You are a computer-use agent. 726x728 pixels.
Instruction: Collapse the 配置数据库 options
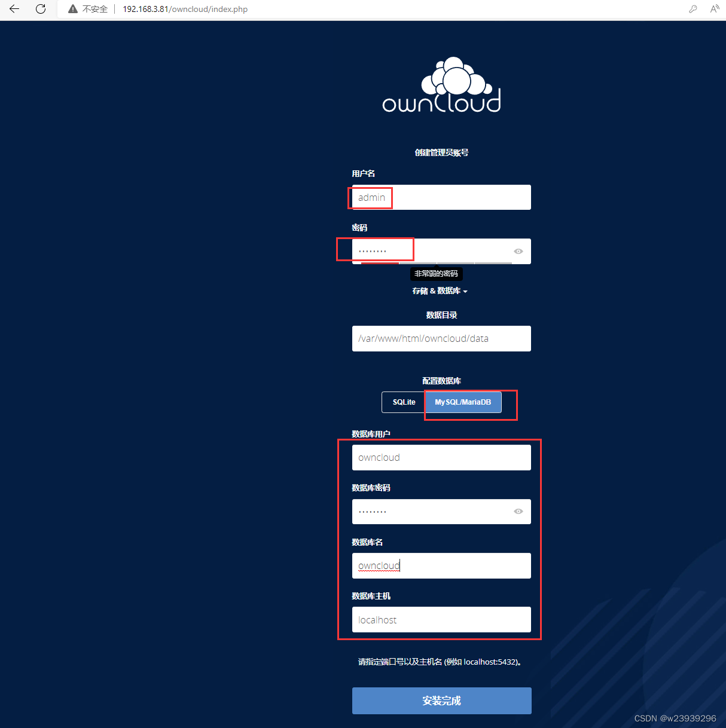pos(441,381)
